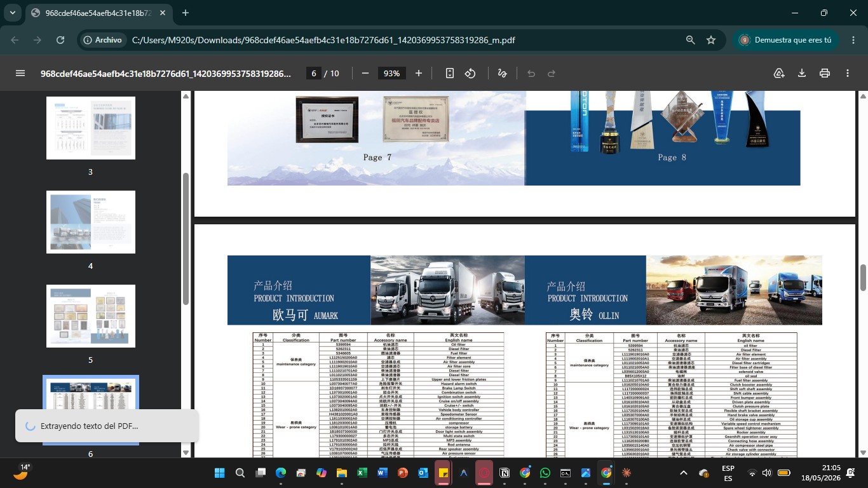Open the PDF viewer more actions menu
Viewport: 868px width, 488px height.
tap(848, 73)
